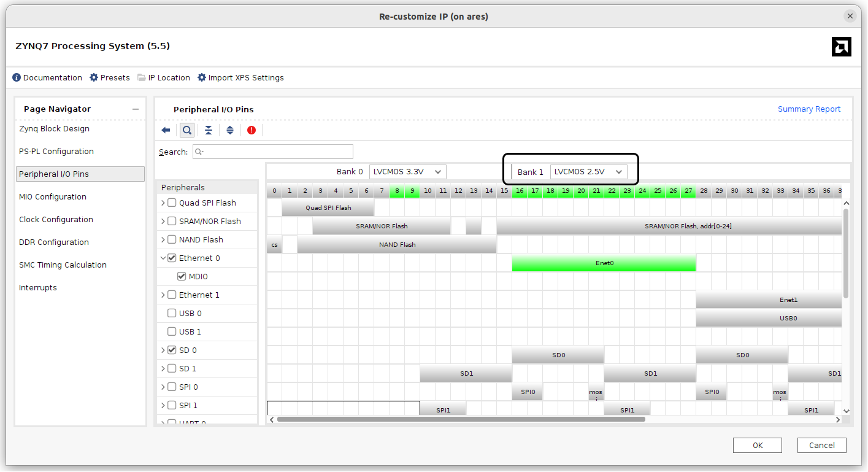Screen dimensions: 868x472
Task: Click the Expand All toolbar icon
Action: (230, 130)
